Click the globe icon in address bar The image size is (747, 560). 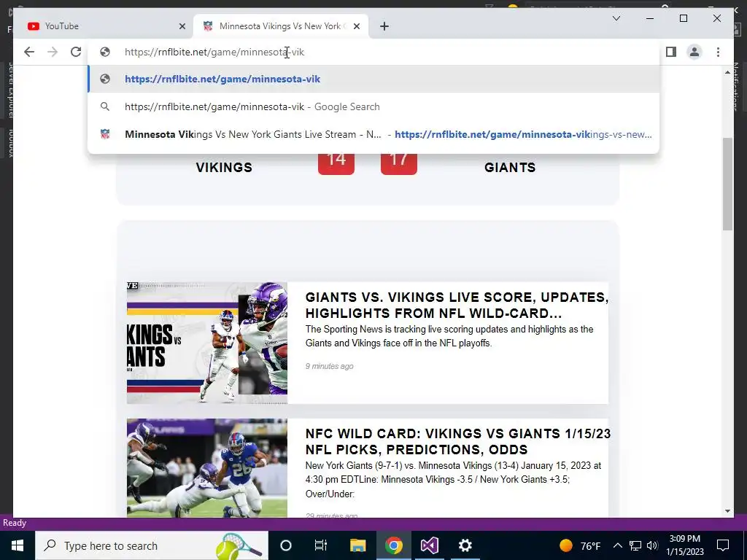click(105, 52)
